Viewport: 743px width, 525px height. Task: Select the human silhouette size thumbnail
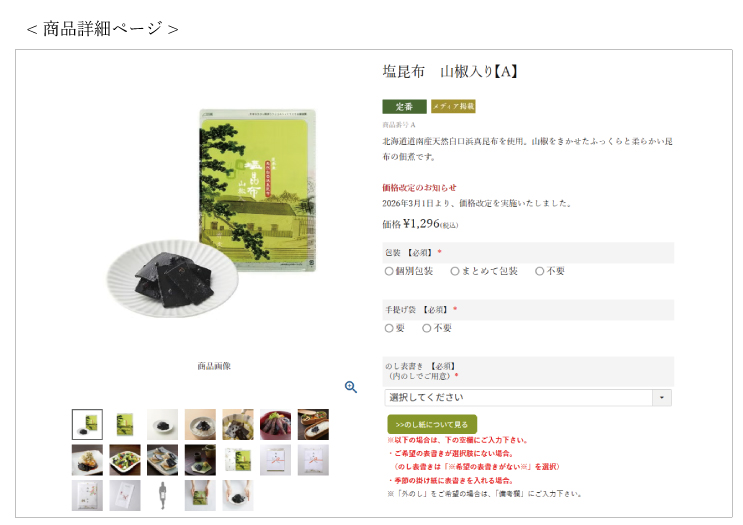(x=163, y=496)
